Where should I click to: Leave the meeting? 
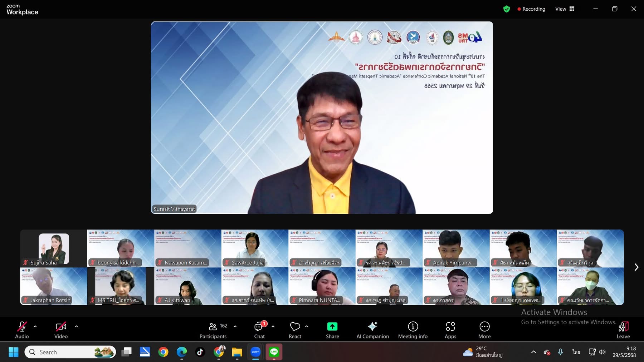(x=623, y=330)
